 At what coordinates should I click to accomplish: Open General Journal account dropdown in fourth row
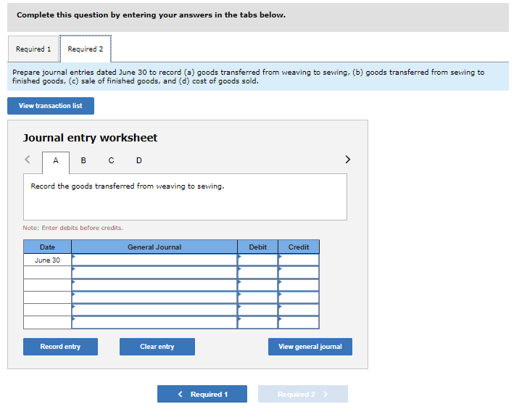(154, 297)
